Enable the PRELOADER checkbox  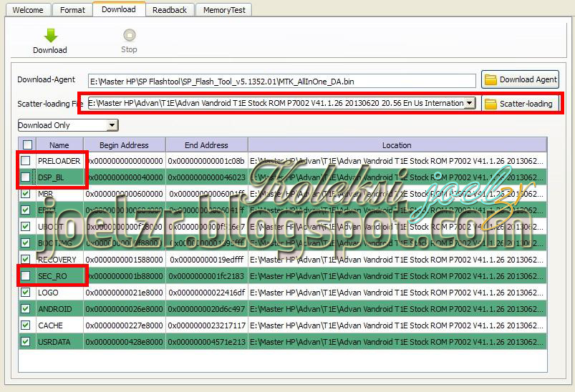click(25, 160)
